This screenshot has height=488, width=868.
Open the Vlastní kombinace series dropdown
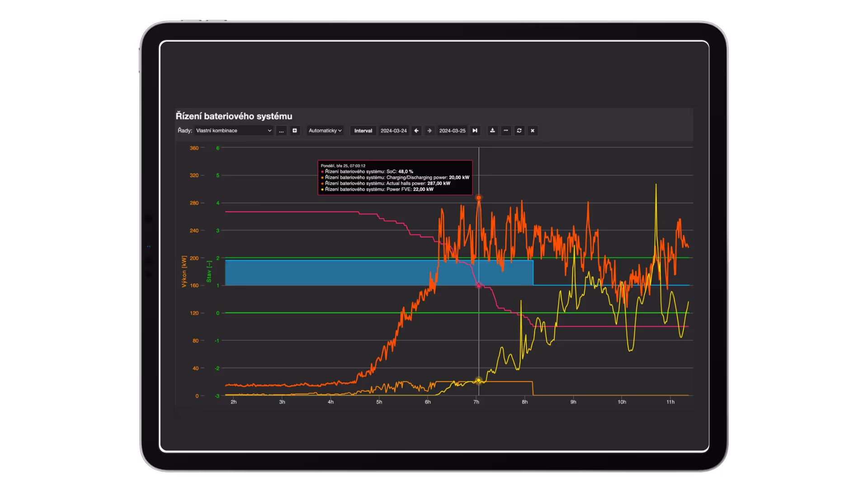pos(234,131)
